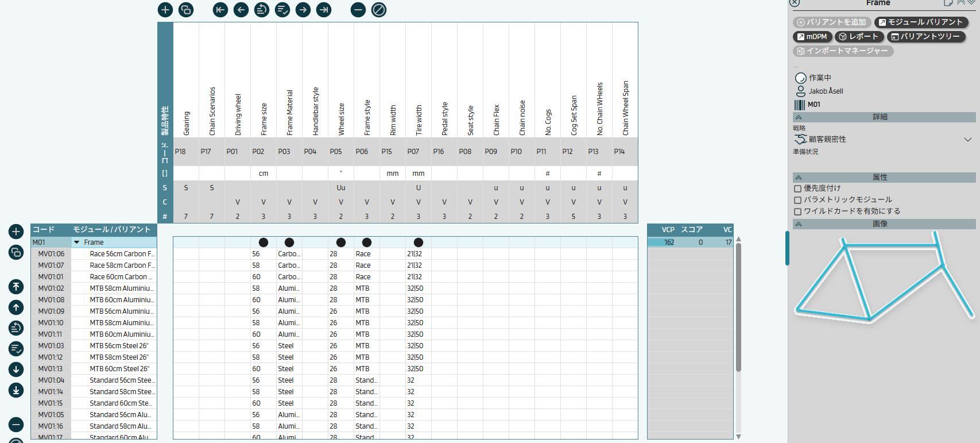Collapse the 属性 section header

pos(799,178)
